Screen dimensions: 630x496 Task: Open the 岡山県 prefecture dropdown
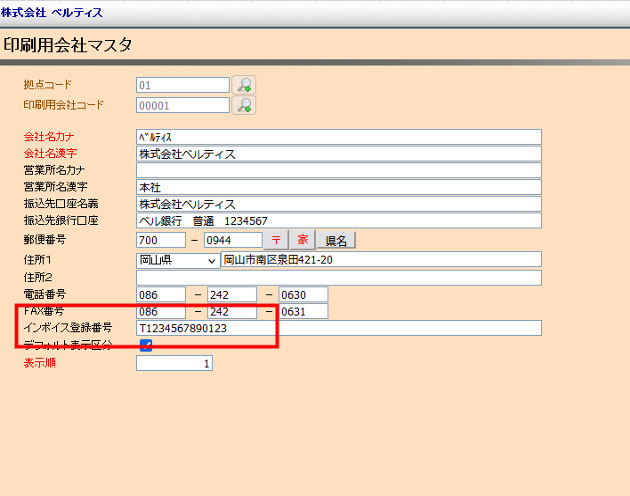(x=177, y=260)
